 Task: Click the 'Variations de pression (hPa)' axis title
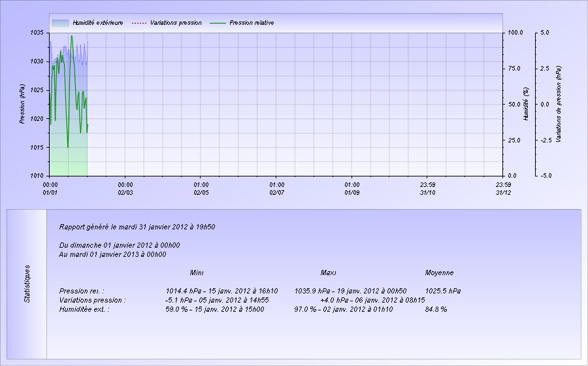tap(559, 104)
